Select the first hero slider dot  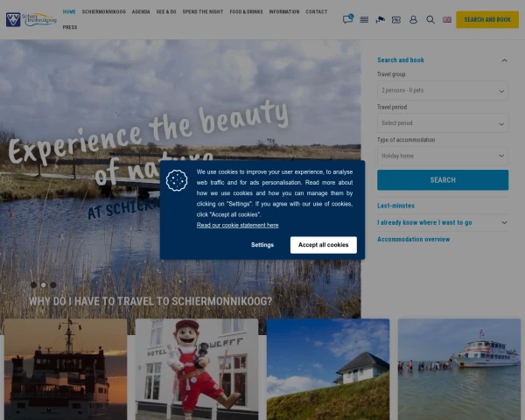pyautogui.click(x=33, y=285)
